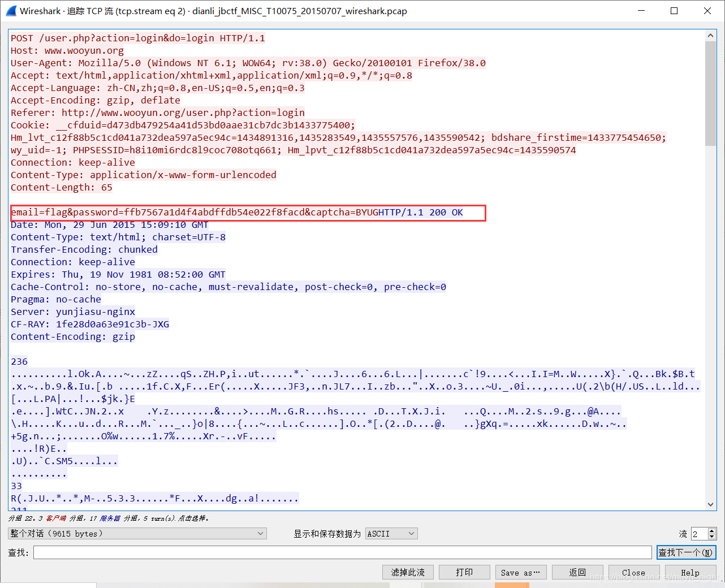The height and width of the screenshot is (588, 725).
Task: Click the scrollbar down arrow of stream text
Action: (711, 504)
